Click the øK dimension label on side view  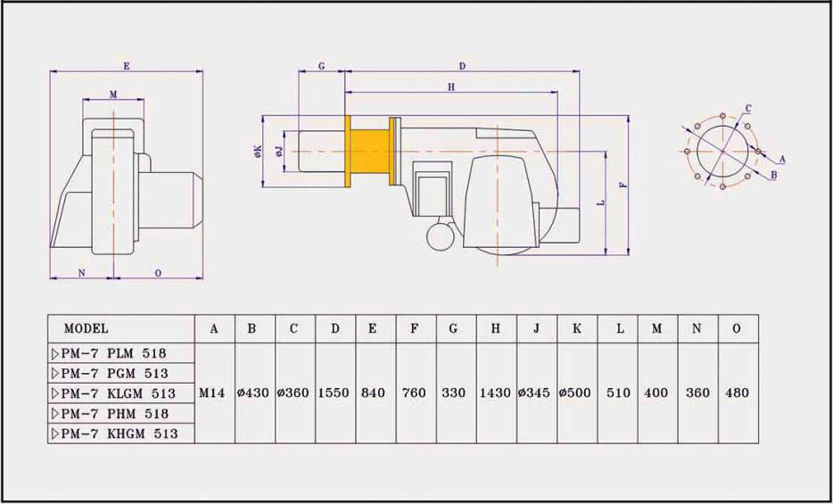(258, 151)
